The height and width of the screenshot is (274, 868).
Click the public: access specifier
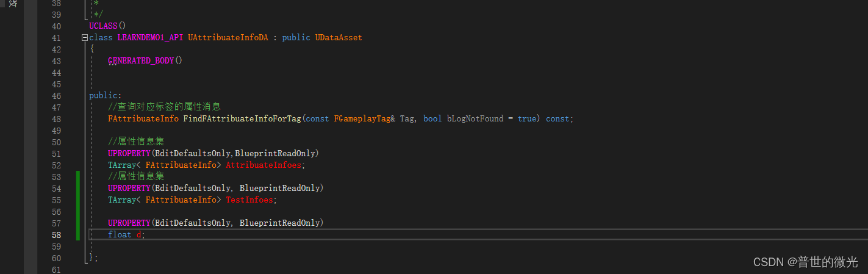(106, 95)
